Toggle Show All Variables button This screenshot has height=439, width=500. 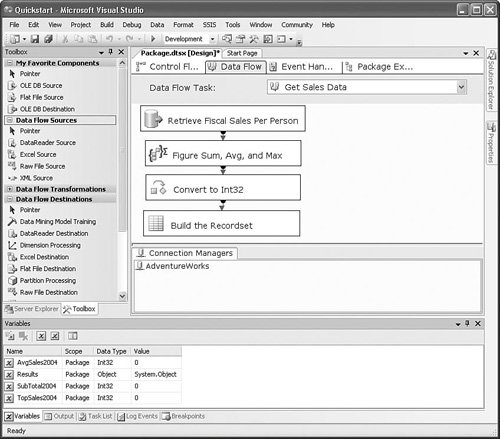tap(55, 336)
